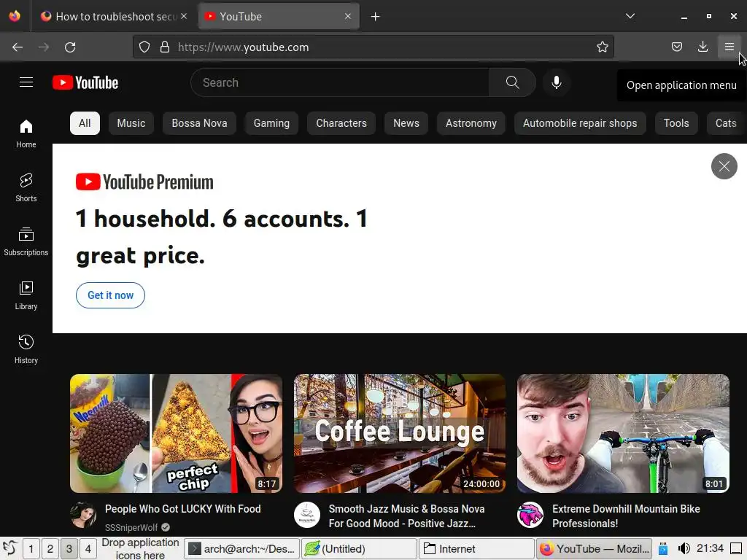Open Smooth Jazz Music & Bossa Nova title
The height and width of the screenshot is (560, 747).
[406, 516]
